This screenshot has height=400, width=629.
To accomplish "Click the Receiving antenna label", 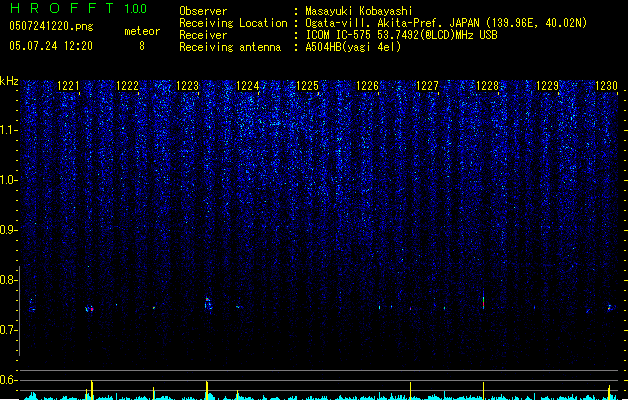I will coord(230,47).
